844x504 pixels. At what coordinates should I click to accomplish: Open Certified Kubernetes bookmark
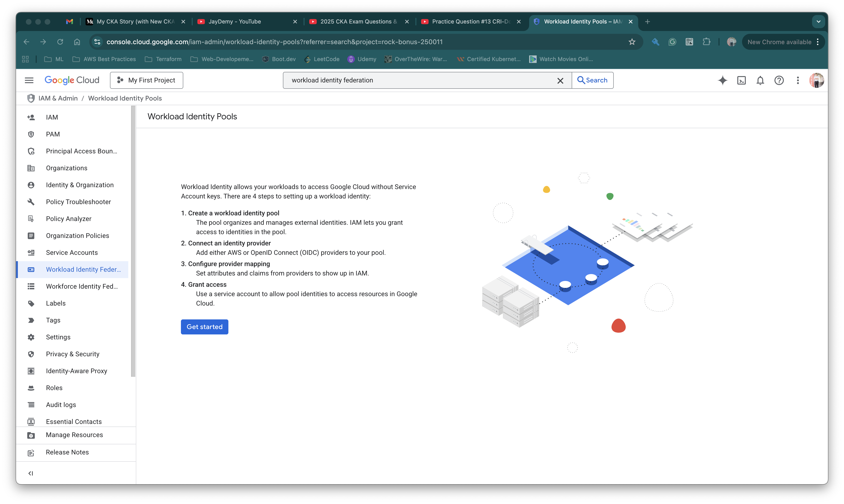click(x=489, y=59)
